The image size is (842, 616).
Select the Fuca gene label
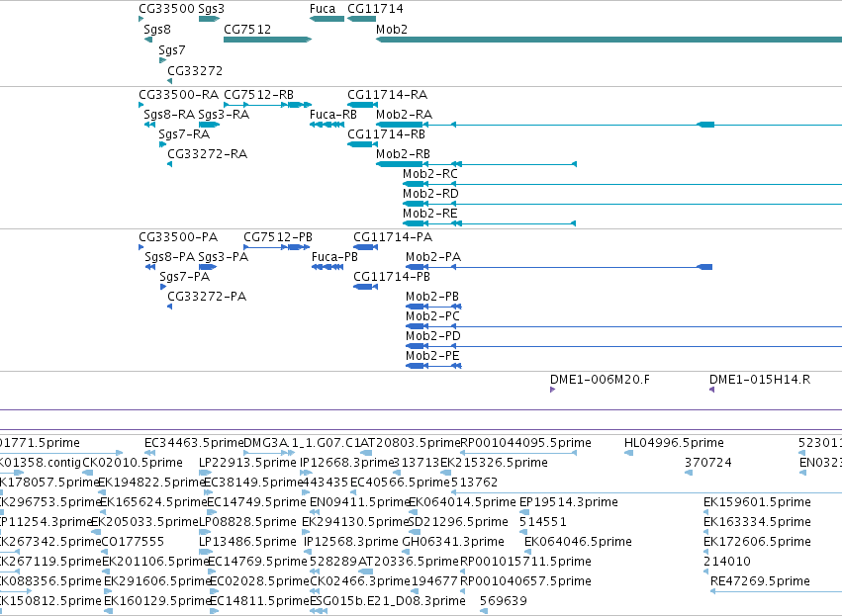point(323,9)
